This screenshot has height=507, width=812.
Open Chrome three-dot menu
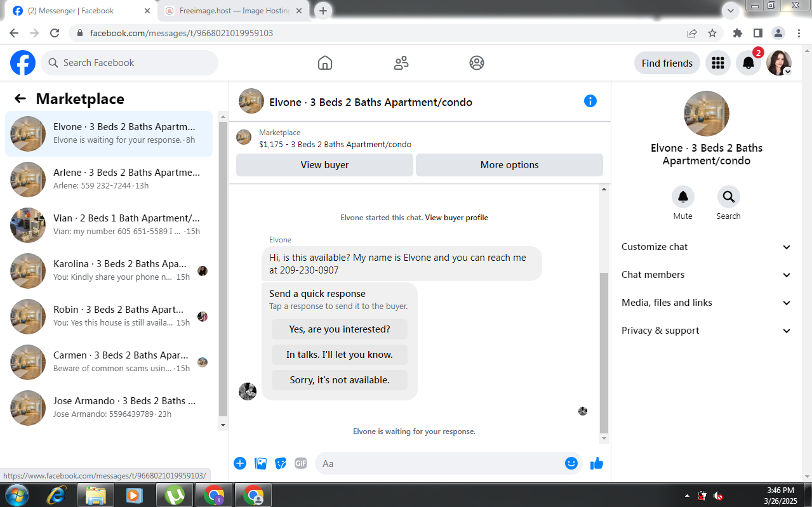(x=798, y=33)
